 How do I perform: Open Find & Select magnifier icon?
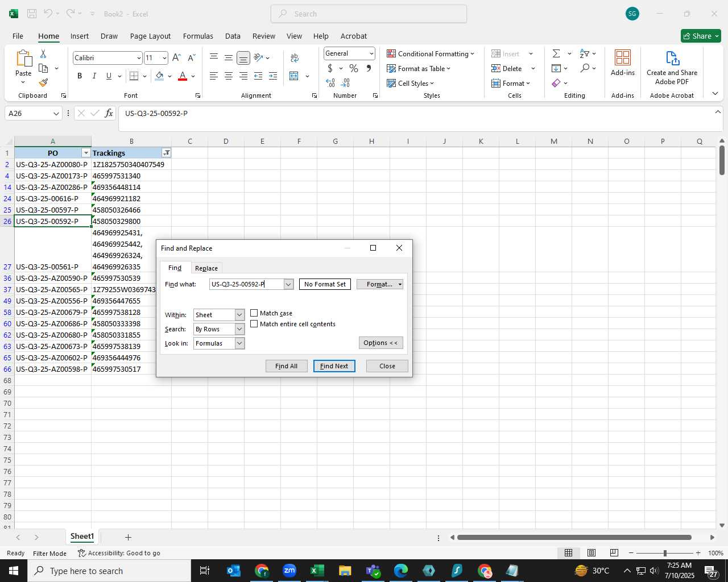coord(585,68)
